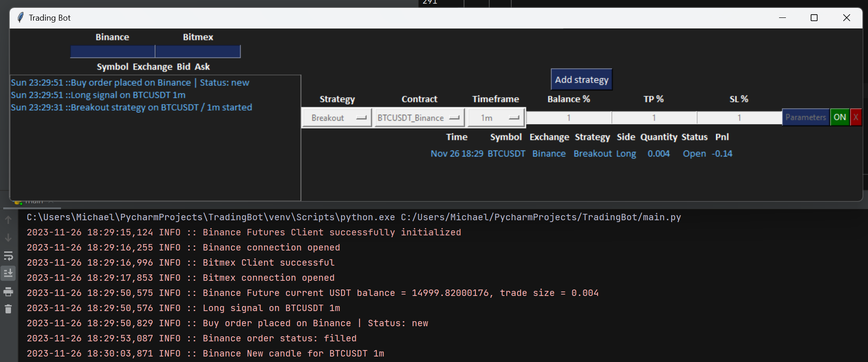Click 'Long signal on BTCUSDT 1m' log line
The width and height of the screenshot is (868, 362).
click(98, 95)
